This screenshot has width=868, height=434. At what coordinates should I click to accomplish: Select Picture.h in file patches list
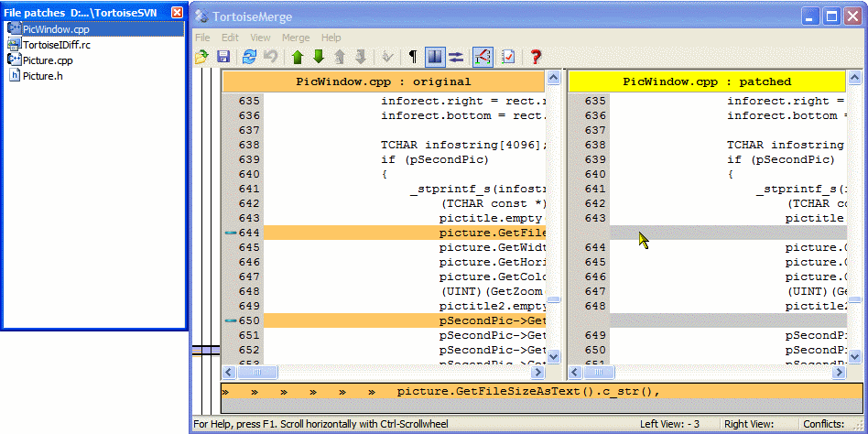pyautogui.click(x=43, y=75)
